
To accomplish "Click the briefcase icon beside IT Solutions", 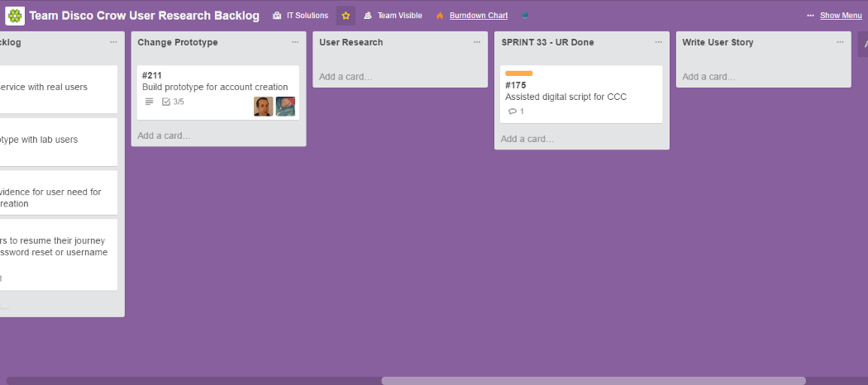I will point(277,16).
